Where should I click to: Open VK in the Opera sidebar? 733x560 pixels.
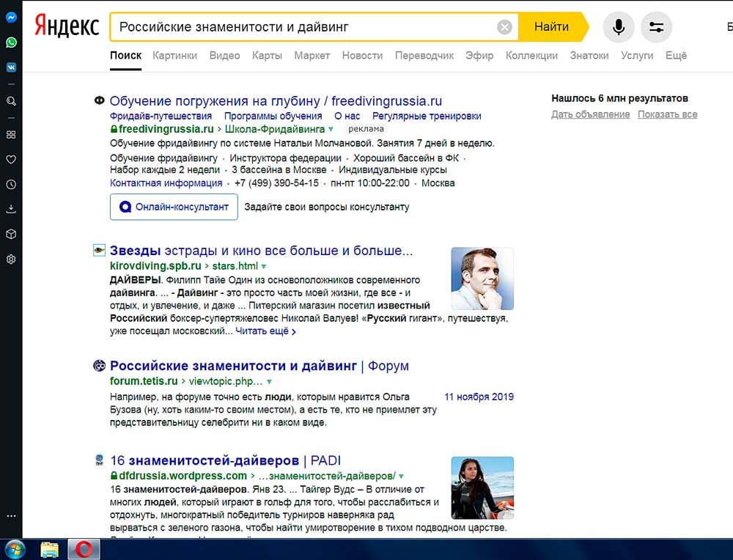pyautogui.click(x=11, y=67)
